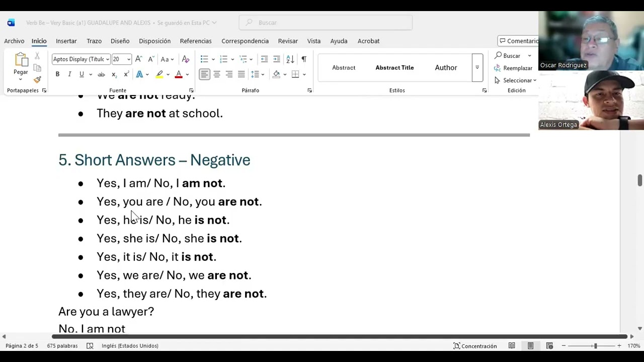Click the title bar Buscar search box

[326, 23]
